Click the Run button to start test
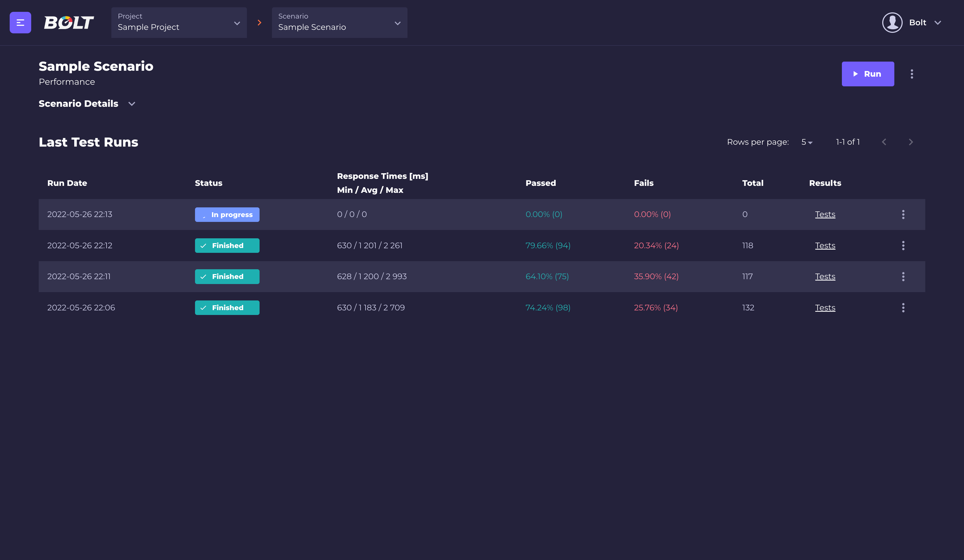The width and height of the screenshot is (964, 560). 868,74
